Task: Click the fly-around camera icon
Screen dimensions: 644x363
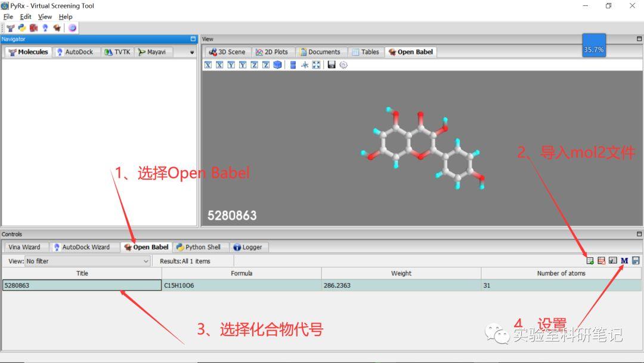Action: pos(304,64)
